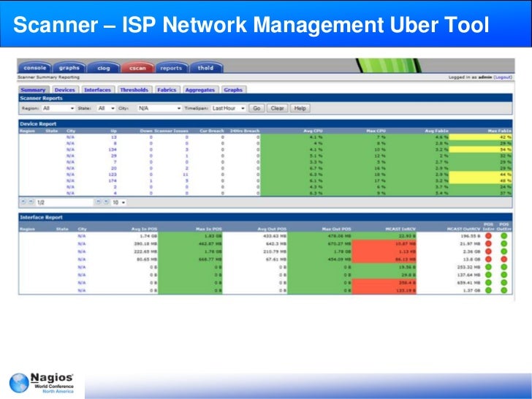Open the Up count link 174
The width and height of the screenshot is (532, 399).
(113, 180)
